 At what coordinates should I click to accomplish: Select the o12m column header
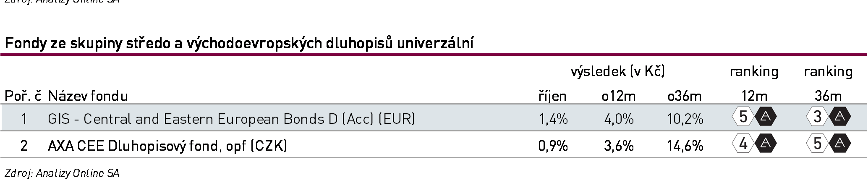[619, 96]
